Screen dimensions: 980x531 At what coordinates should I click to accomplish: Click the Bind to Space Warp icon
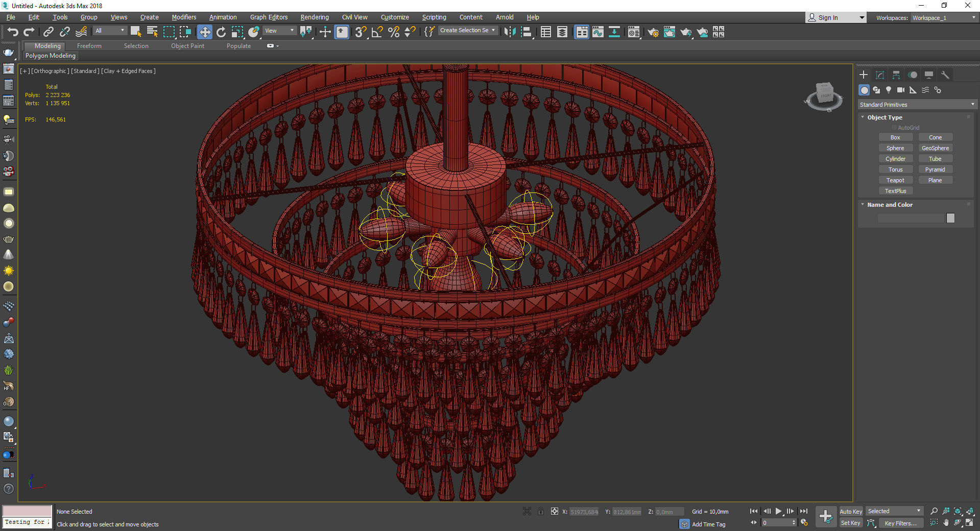pos(81,32)
